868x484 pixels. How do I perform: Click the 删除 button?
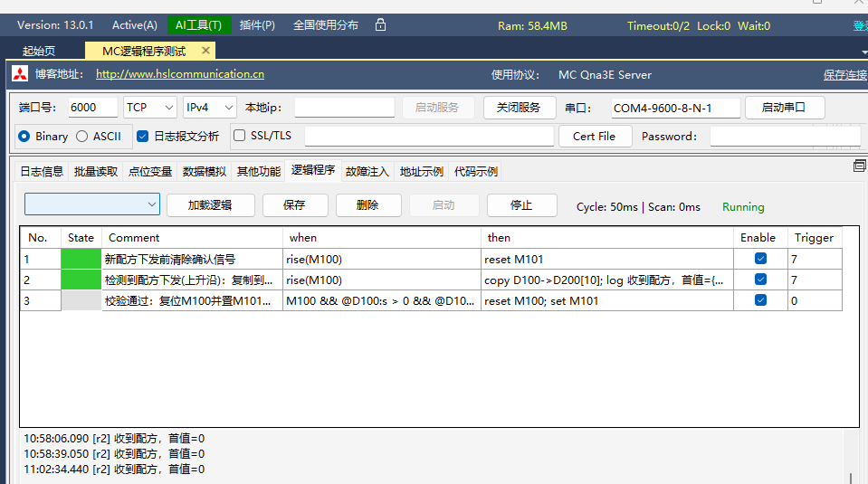point(368,205)
